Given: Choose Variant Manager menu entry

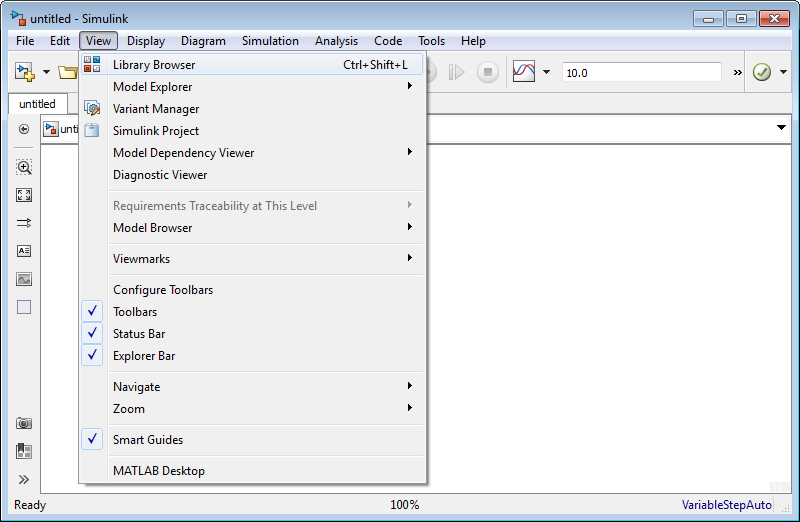Looking at the screenshot, I should click(x=252, y=109).
